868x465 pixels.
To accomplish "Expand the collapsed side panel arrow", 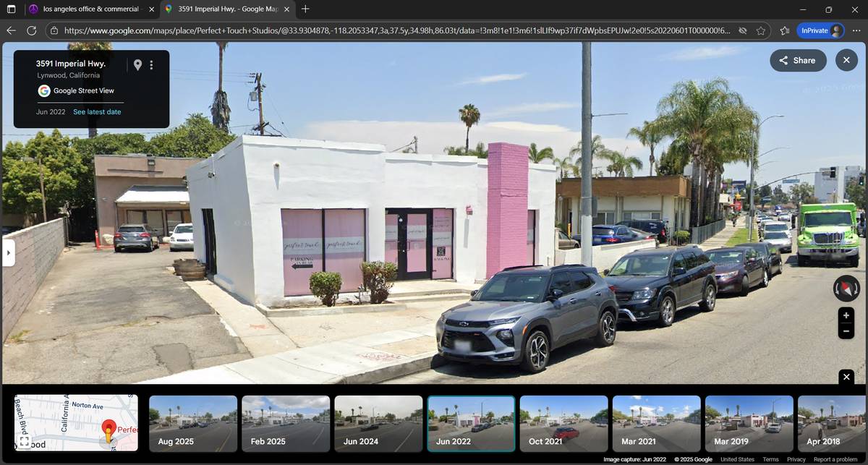I will tap(8, 253).
